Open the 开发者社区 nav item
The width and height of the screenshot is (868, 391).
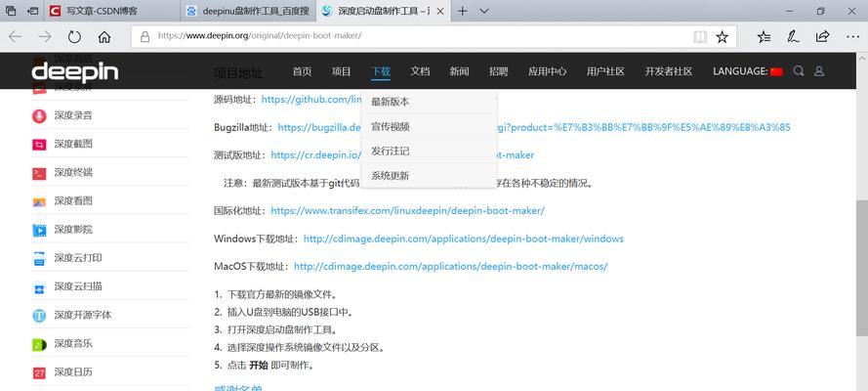pyautogui.click(x=669, y=71)
